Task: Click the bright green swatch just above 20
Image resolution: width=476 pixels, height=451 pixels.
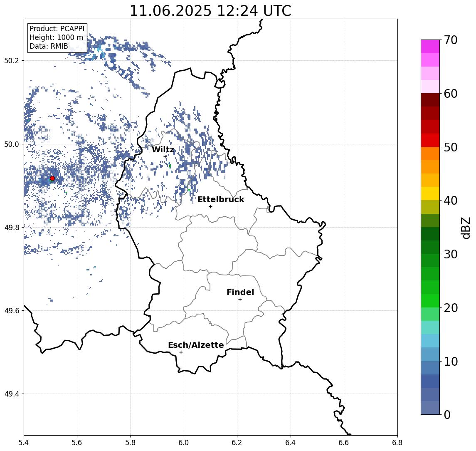Action: pos(430,300)
